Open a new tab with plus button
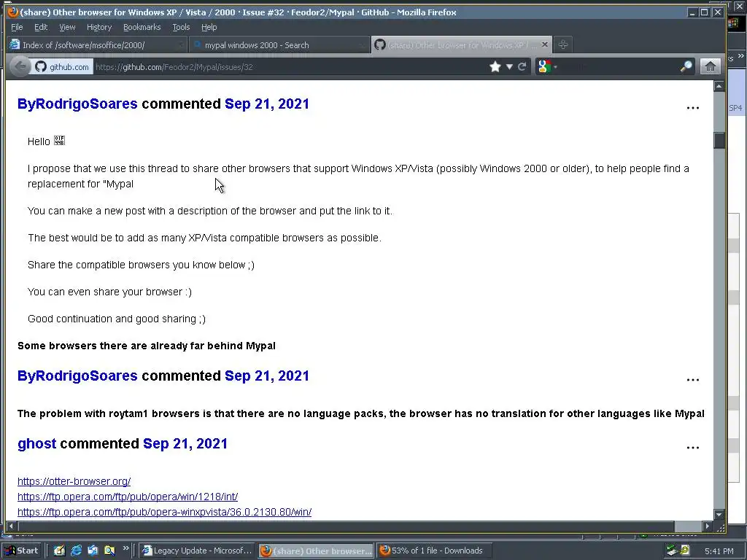 562,44
